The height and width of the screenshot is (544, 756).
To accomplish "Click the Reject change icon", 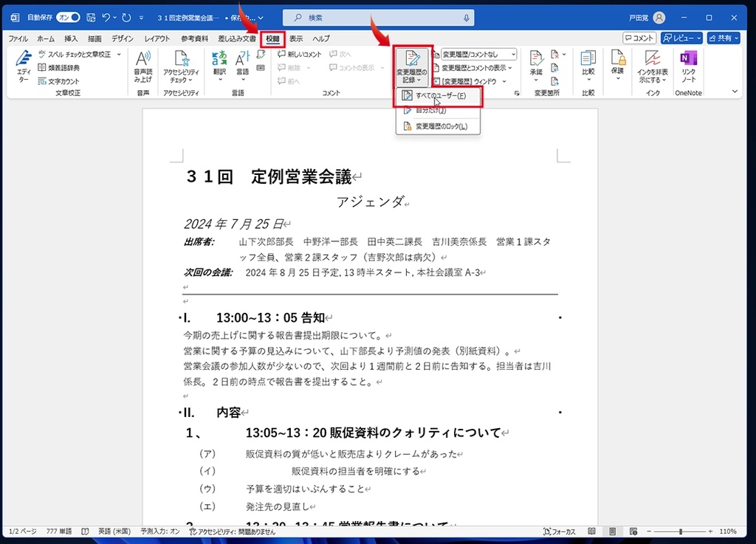I will [555, 55].
